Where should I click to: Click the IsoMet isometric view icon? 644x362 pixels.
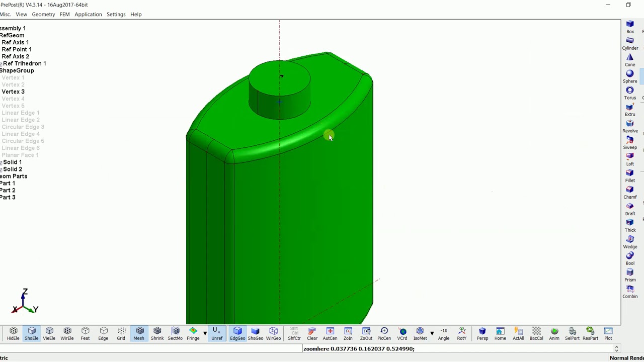pos(420,334)
